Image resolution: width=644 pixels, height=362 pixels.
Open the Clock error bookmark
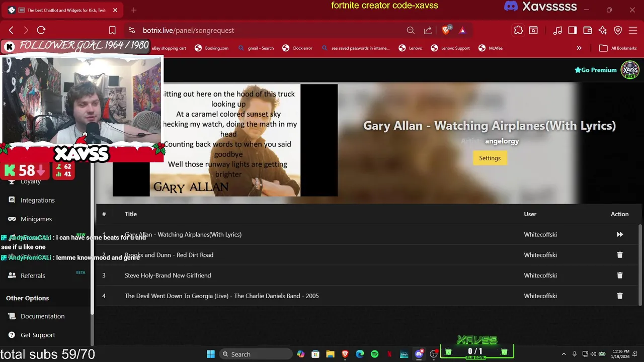[x=297, y=48]
